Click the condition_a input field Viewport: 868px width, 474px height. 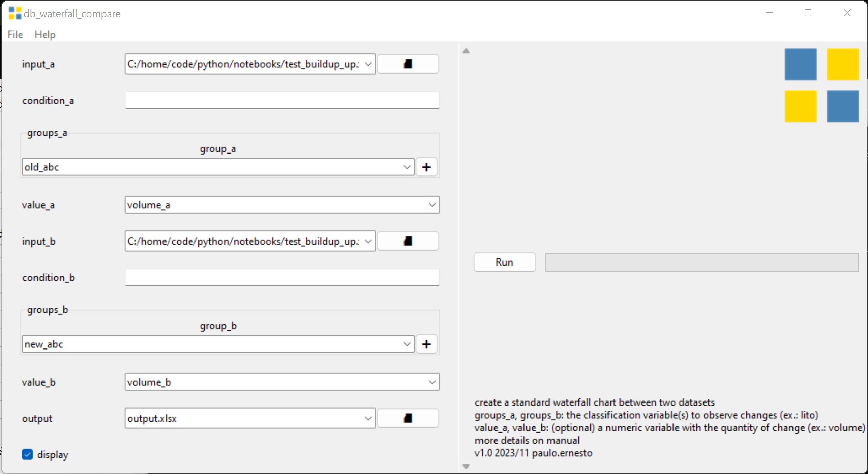coord(282,100)
